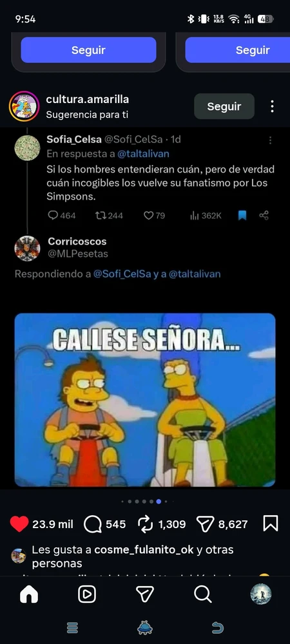Open comments via speech bubble icon
This screenshot has height=644, width=290.
coord(92,524)
